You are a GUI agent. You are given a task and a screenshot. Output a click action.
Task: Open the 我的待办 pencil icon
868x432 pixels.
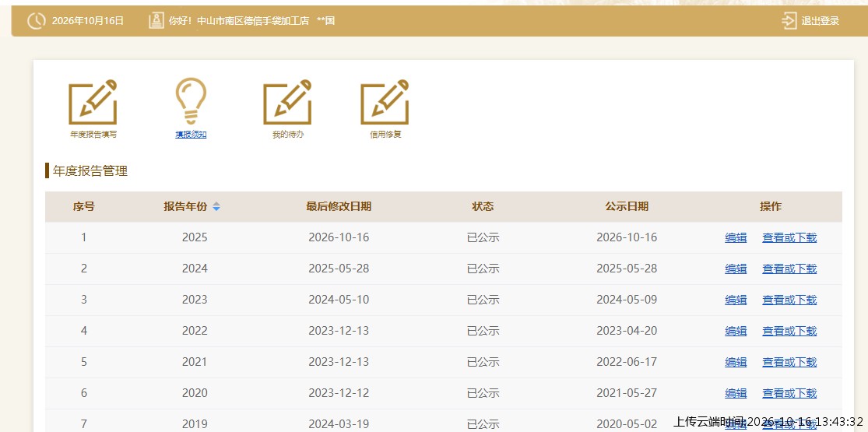click(x=287, y=102)
